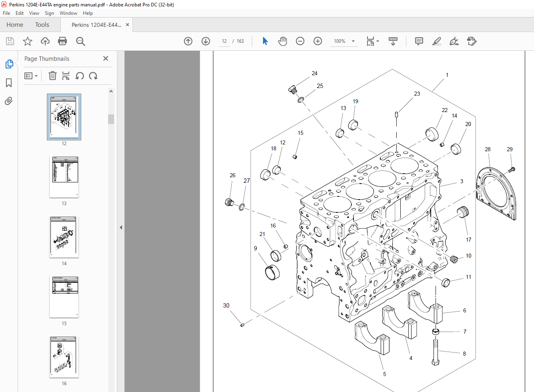
Task: Click the upload to cloud icon
Action: pos(45,41)
